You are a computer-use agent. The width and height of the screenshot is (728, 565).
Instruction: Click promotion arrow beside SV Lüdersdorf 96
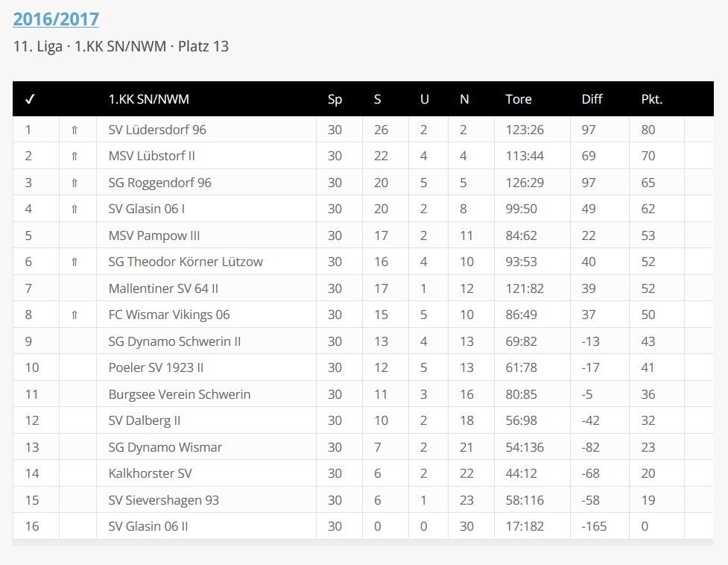point(75,130)
